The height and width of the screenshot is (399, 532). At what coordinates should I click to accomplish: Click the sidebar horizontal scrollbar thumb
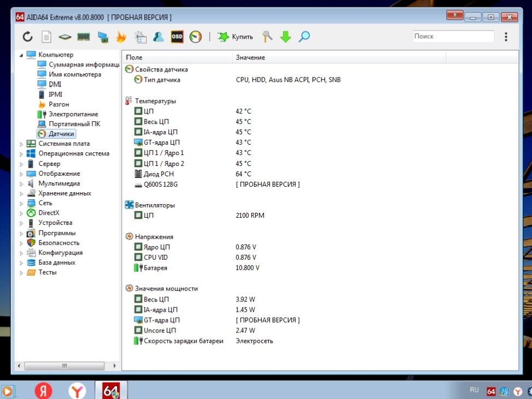[64, 366]
